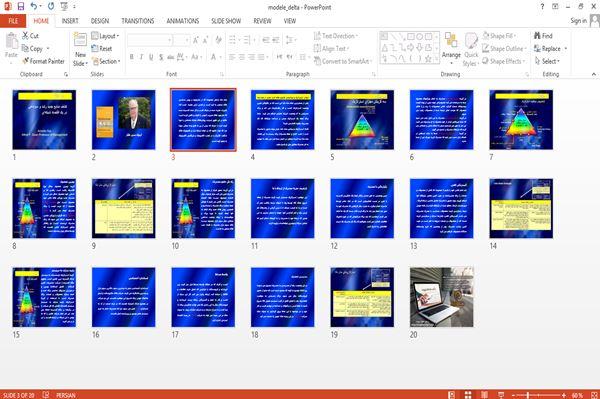This screenshot has height=399, width=600.
Task: Increase list indent level
Action: point(276,40)
